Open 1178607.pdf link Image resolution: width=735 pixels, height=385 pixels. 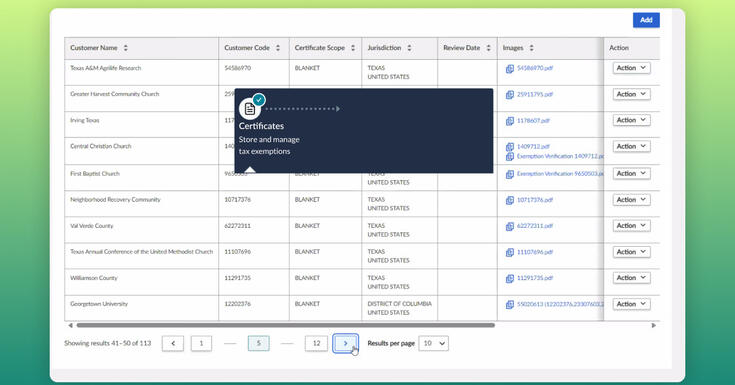click(x=533, y=121)
